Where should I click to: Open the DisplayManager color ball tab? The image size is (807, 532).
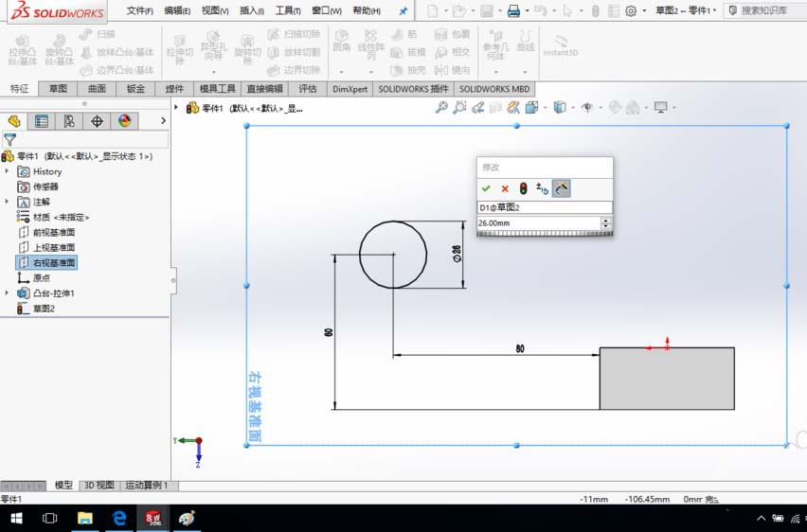[x=124, y=121]
